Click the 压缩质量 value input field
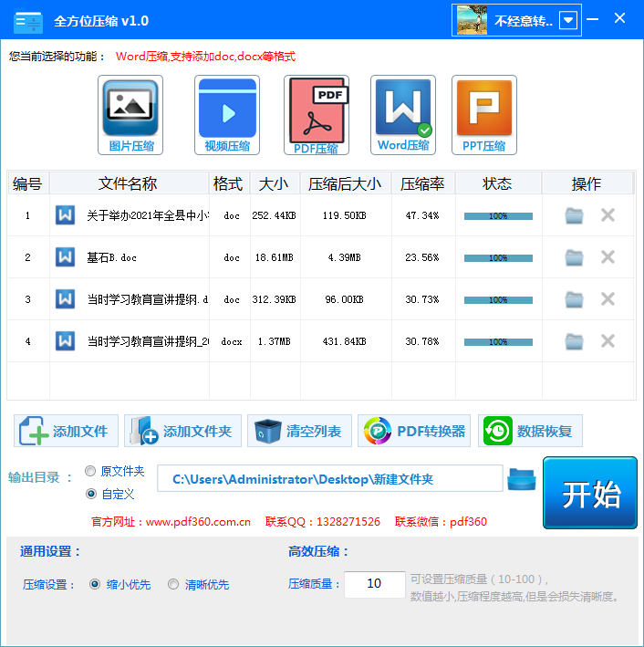This screenshot has width=644, height=647. click(375, 584)
